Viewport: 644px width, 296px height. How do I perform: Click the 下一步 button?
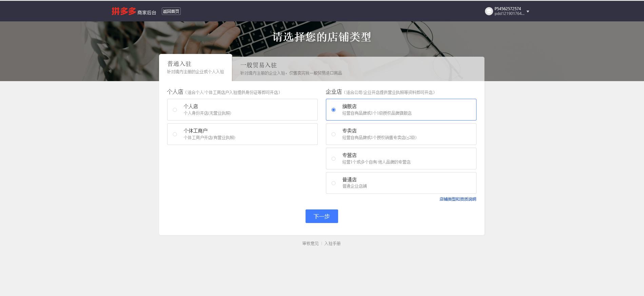click(x=321, y=216)
